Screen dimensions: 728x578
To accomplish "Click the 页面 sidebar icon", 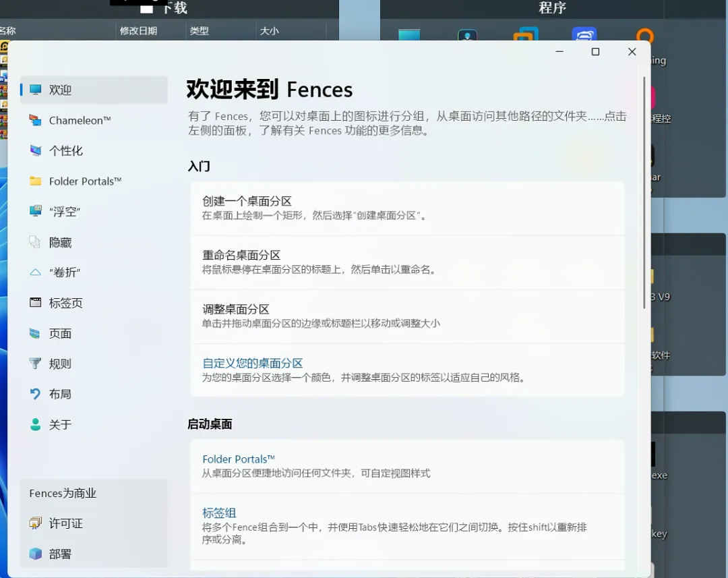I will (x=35, y=333).
